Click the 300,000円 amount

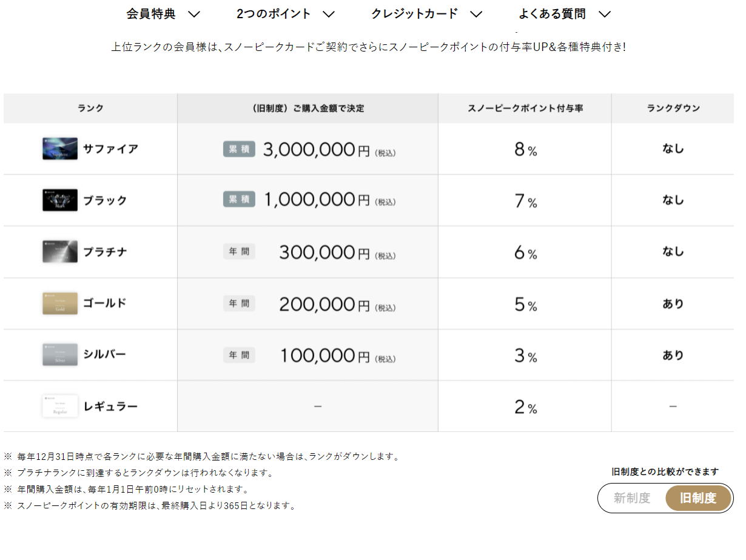coord(324,252)
